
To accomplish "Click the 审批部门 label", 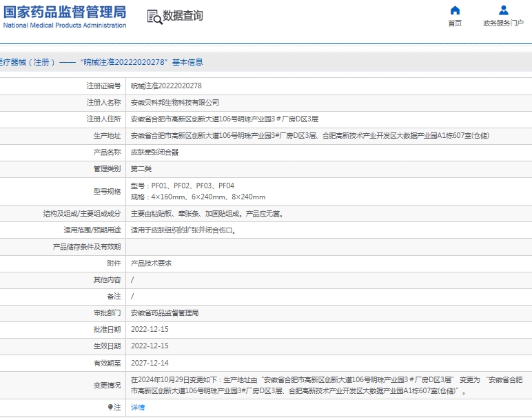I will 108,313.
